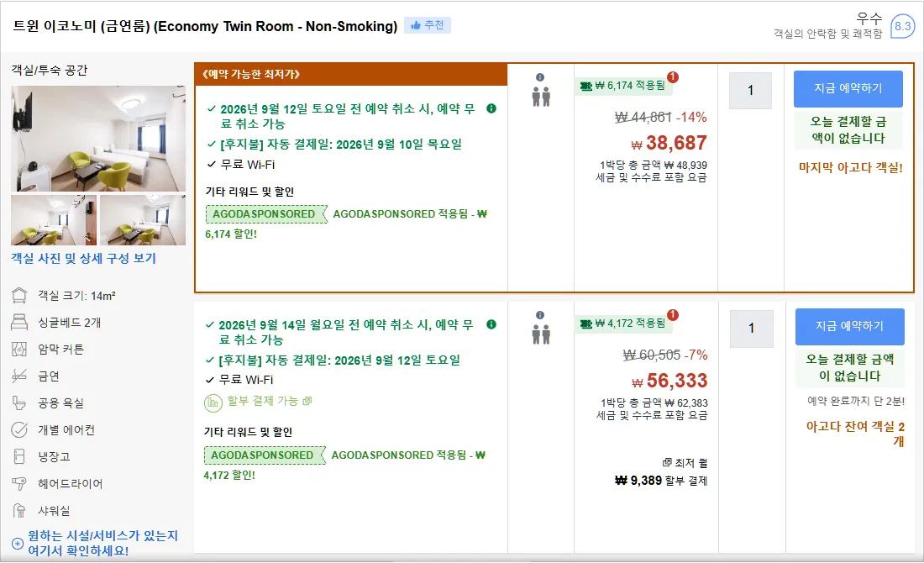Screen dimensions: 924x563
Task: Open the small left room thumbnail photo
Action: point(54,220)
